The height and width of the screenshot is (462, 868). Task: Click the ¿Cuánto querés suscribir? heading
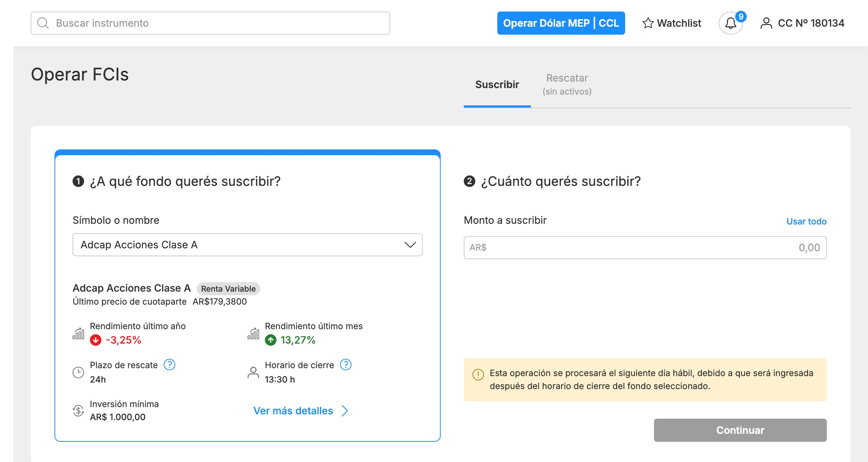[561, 181]
